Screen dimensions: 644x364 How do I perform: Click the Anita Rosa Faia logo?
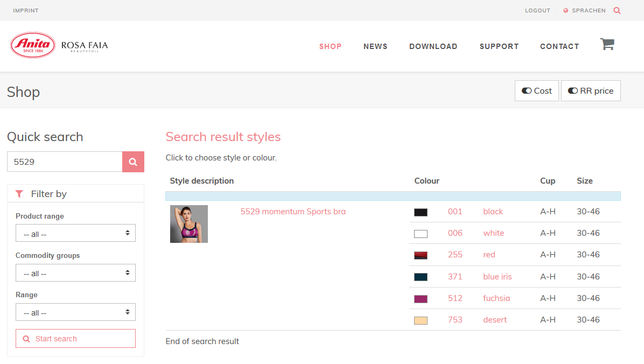59,45
